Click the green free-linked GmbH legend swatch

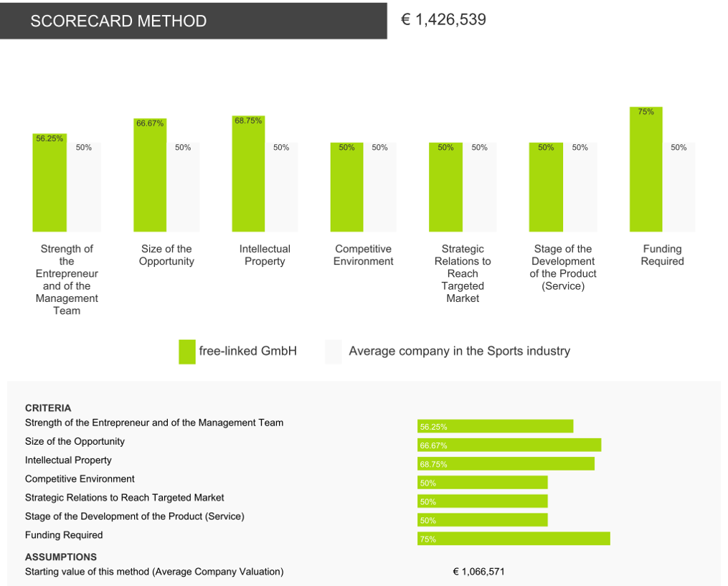[x=186, y=351]
